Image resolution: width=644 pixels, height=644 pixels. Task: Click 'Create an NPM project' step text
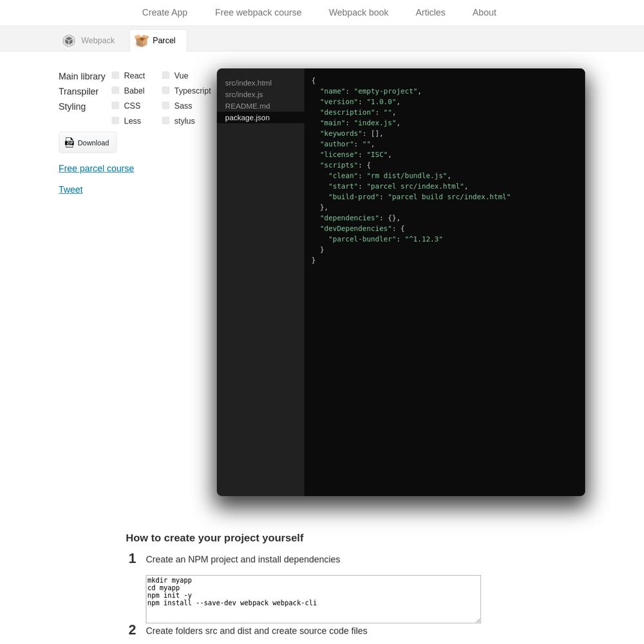pyautogui.click(x=243, y=560)
